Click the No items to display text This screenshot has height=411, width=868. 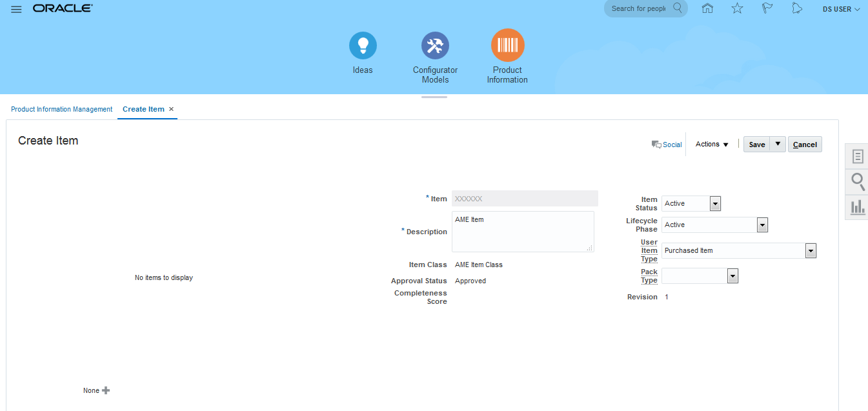click(x=164, y=277)
